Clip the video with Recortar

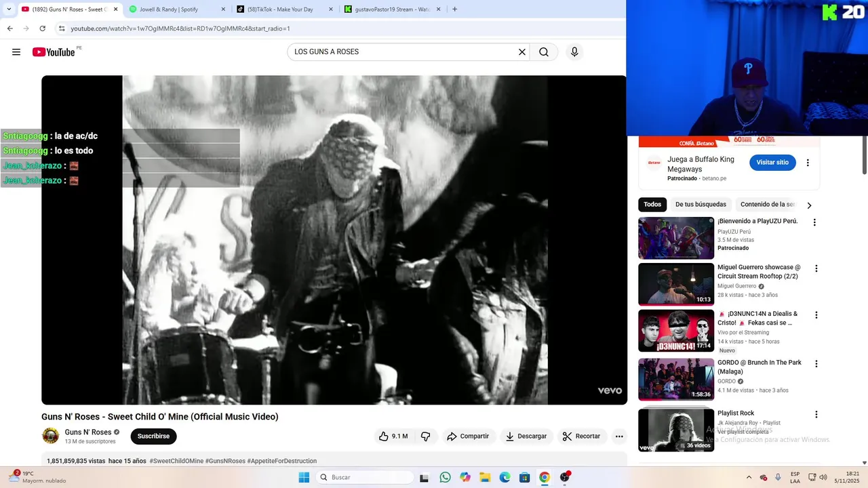pos(582,436)
